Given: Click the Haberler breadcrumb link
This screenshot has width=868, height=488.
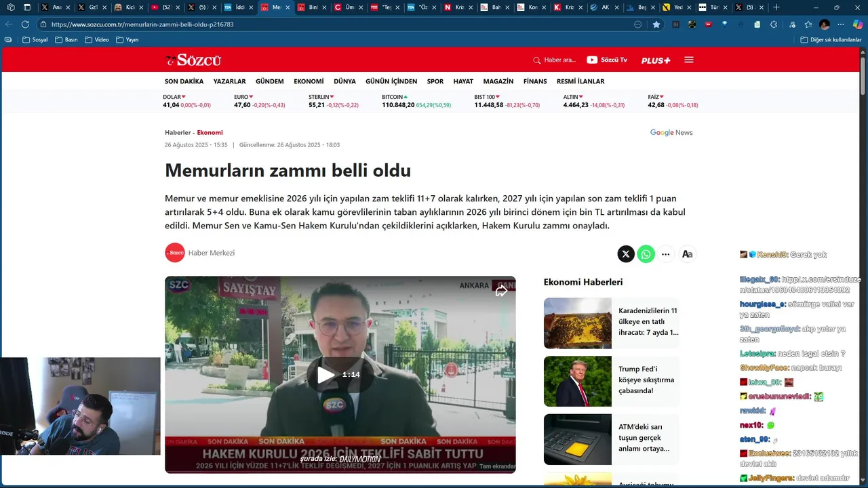Looking at the screenshot, I should [178, 133].
